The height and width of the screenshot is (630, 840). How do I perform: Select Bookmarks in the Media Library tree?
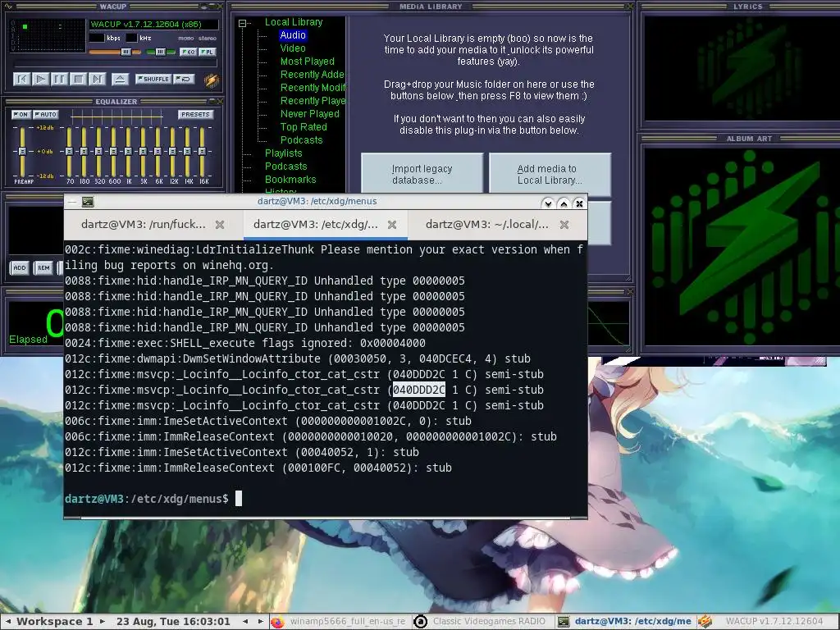pos(290,180)
